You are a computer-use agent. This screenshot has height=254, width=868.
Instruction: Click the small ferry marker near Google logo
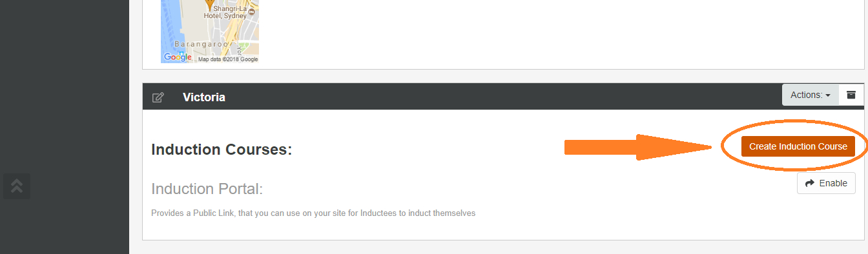point(181,52)
